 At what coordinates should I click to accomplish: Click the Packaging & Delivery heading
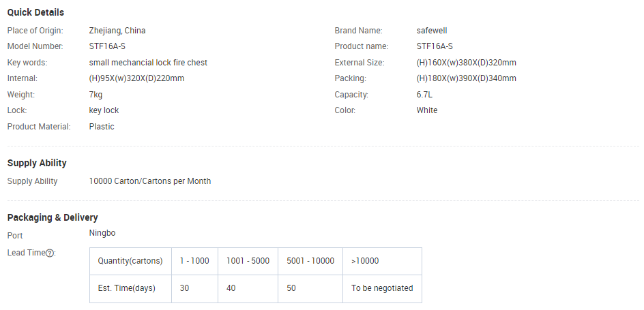coord(53,217)
